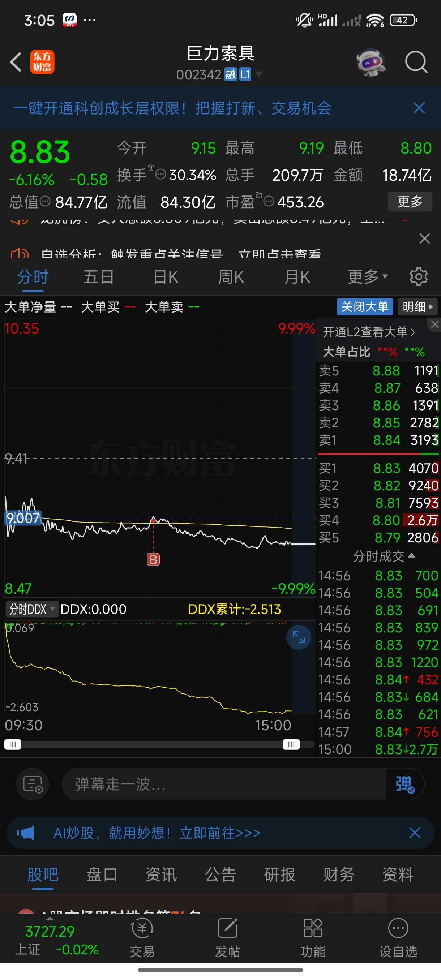441x980 pixels.
Task: Open the robot assistant avatar
Action: click(x=371, y=62)
